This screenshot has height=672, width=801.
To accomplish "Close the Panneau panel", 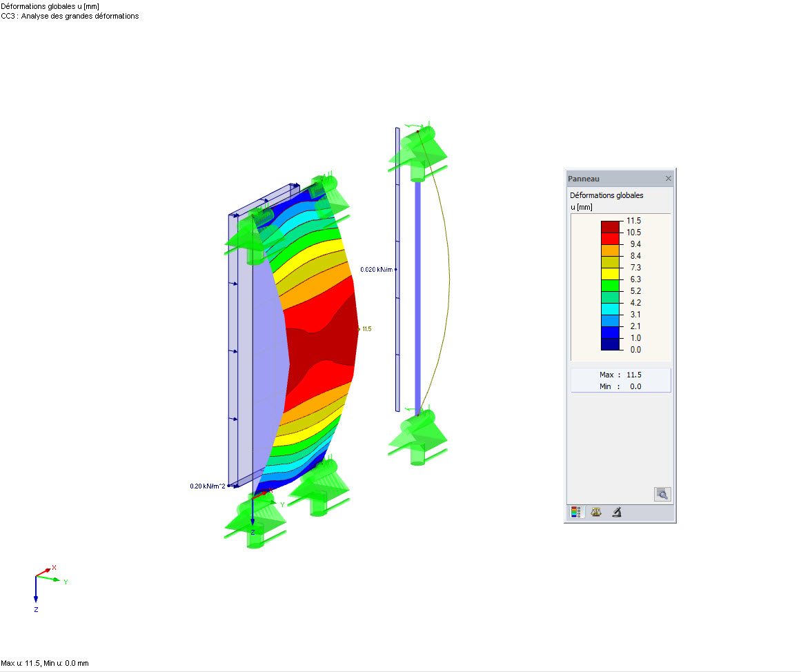I will 668,178.
